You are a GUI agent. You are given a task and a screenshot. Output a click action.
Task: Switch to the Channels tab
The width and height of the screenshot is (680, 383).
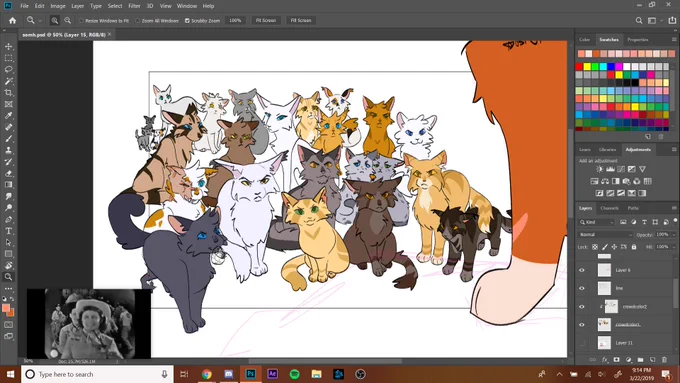tap(609, 208)
